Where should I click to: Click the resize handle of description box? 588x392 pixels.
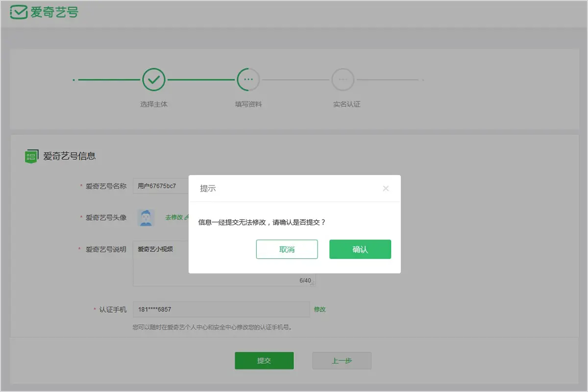313,283
